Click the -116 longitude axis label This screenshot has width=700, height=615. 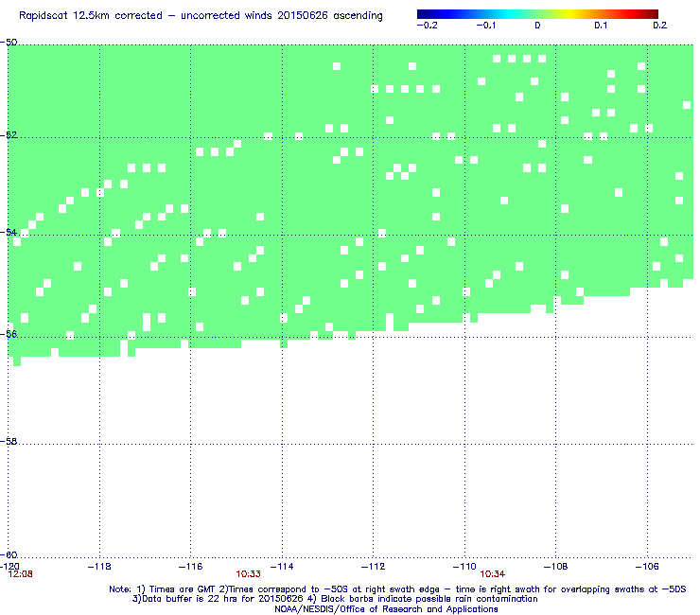pos(190,567)
